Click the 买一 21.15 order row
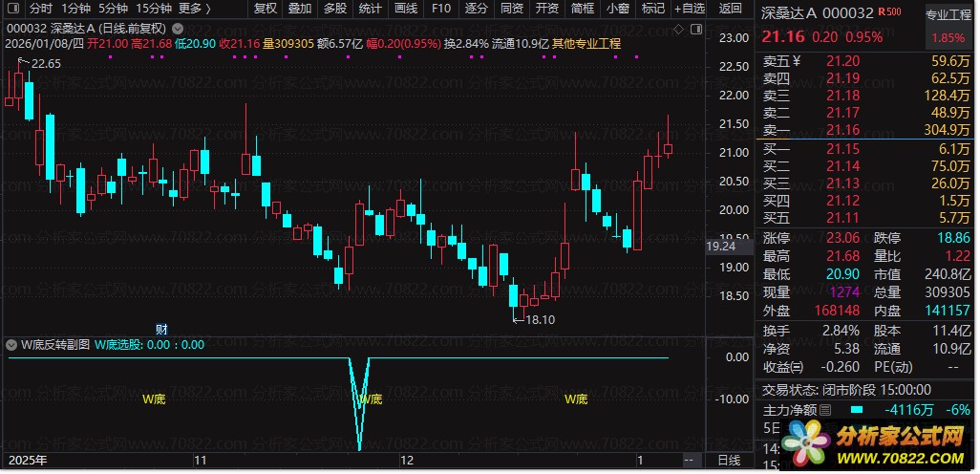Image resolution: width=980 pixels, height=474 pixels. pyautogui.click(x=866, y=149)
